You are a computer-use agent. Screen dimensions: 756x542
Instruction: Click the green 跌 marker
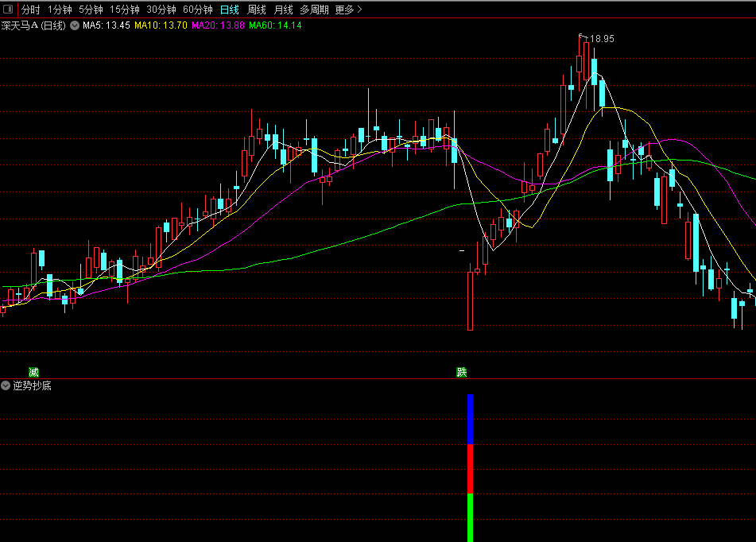(x=461, y=372)
